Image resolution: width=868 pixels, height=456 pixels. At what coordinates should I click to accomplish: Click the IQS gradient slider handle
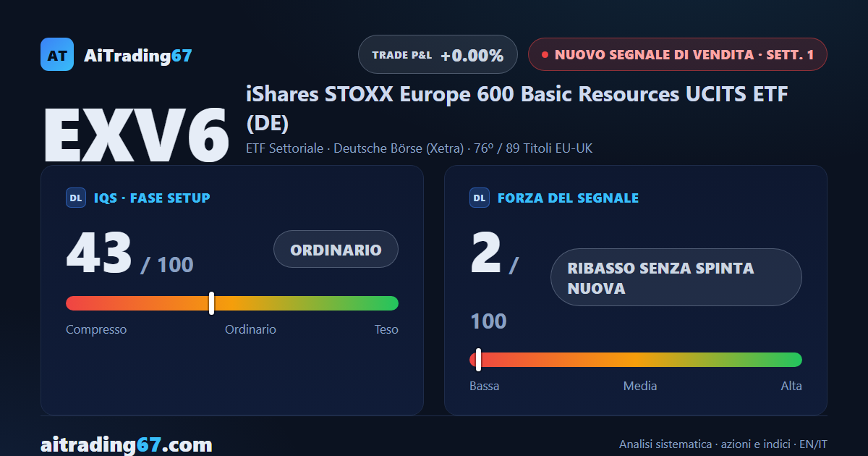coord(211,303)
